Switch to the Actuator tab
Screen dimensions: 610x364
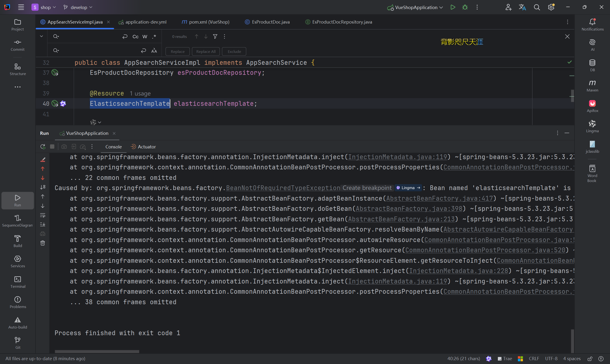point(143,147)
